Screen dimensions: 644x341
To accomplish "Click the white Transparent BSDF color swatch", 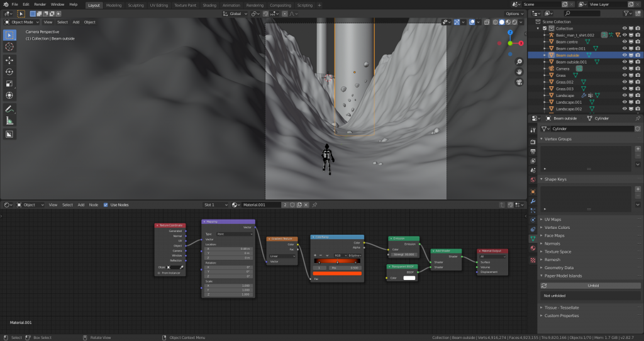I will tap(409, 278).
